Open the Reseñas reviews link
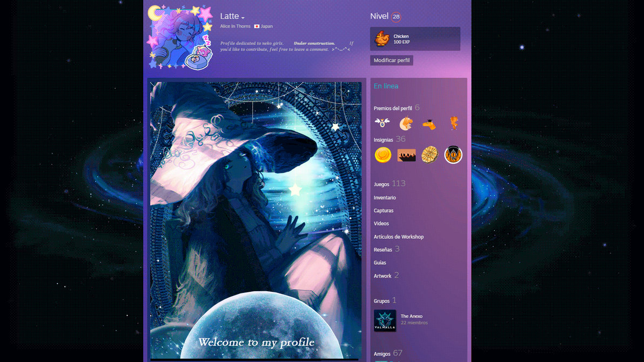Viewport: 644px width, 362px height. coord(383,250)
